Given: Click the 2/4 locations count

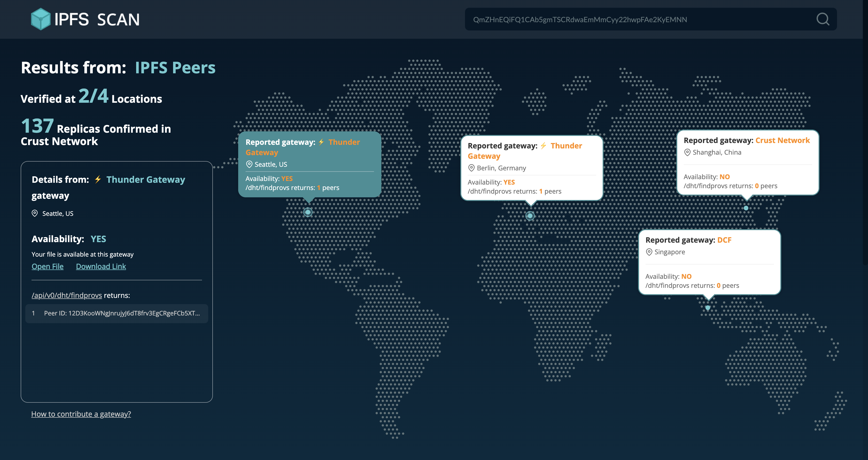Looking at the screenshot, I should [x=93, y=96].
